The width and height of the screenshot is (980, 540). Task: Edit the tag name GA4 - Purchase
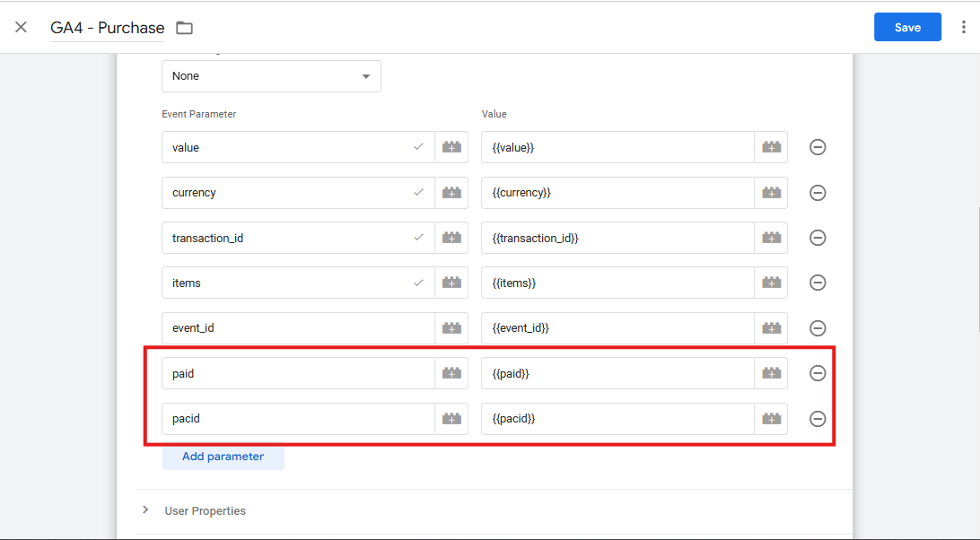pos(108,28)
